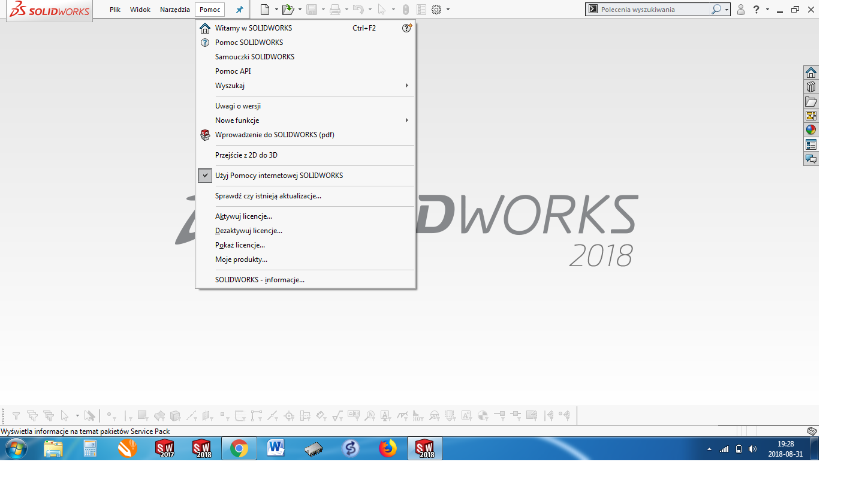Open Microsoft Word from the taskbar

276,448
